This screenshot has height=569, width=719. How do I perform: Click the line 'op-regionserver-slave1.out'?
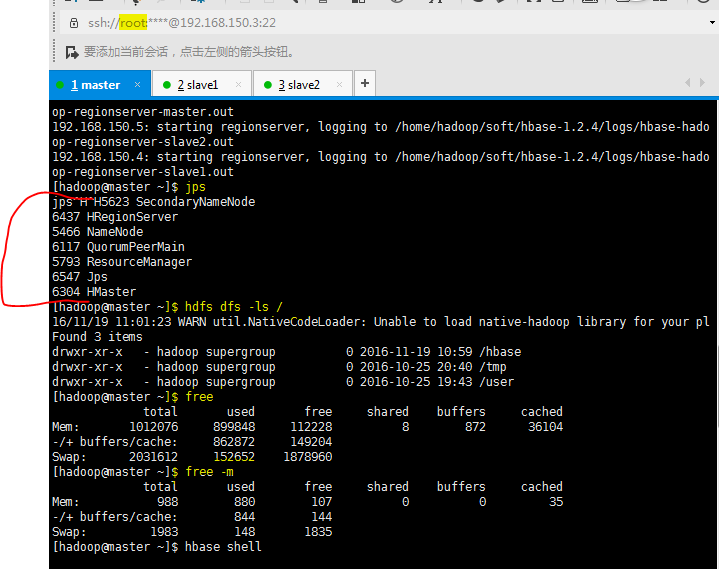(143, 172)
